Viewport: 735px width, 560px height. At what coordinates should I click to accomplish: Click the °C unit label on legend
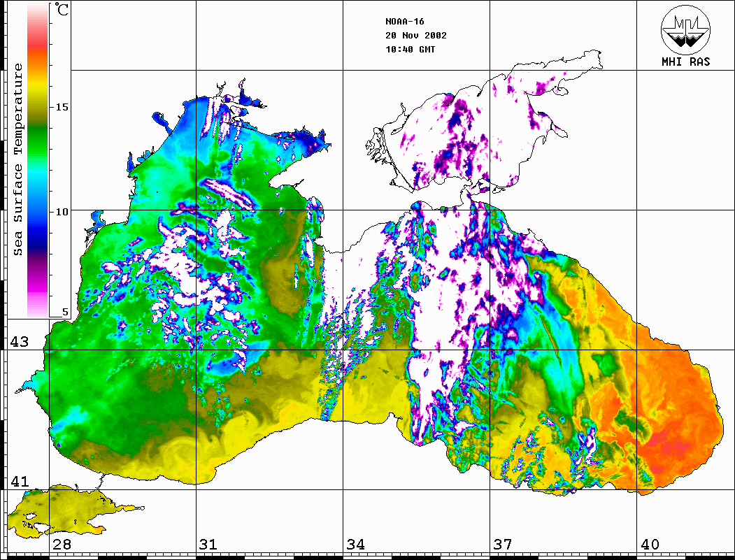pos(62,9)
